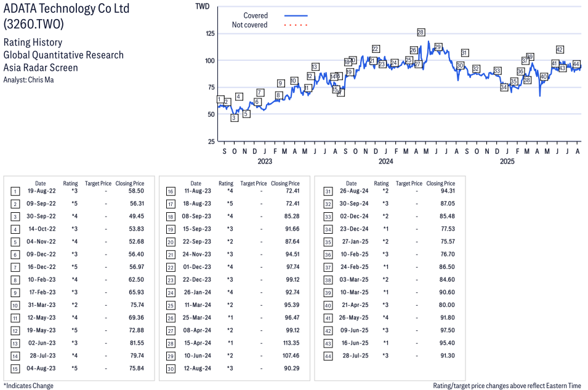
Task: Select closing price 107.46
Action: pyautogui.click(x=291, y=356)
